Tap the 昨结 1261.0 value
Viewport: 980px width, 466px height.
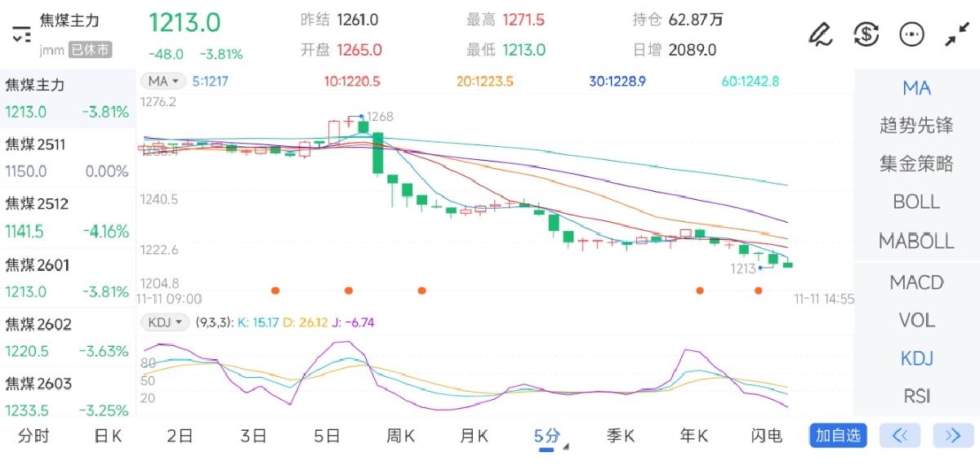tap(357, 20)
